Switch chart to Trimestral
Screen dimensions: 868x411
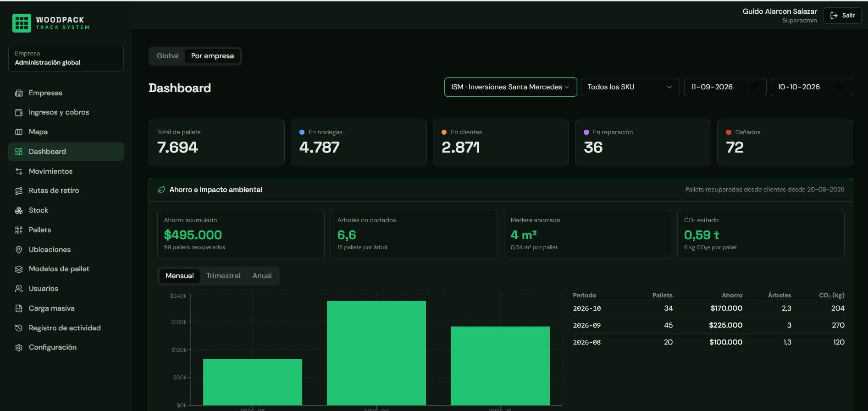tap(223, 276)
